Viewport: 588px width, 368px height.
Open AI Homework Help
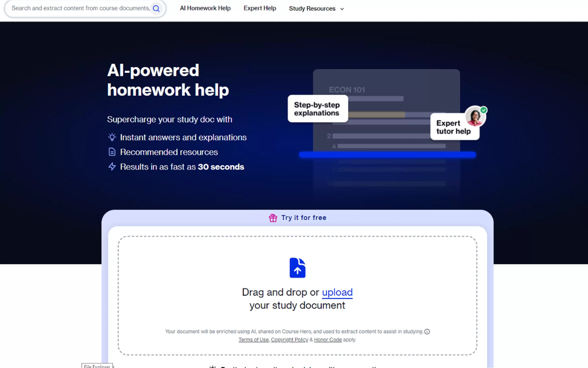[205, 8]
